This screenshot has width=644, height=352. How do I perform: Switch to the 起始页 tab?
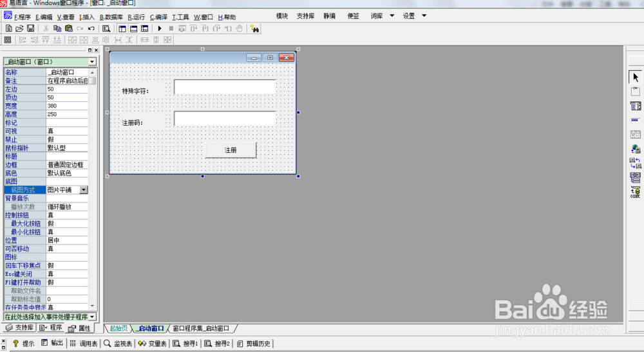click(x=118, y=328)
